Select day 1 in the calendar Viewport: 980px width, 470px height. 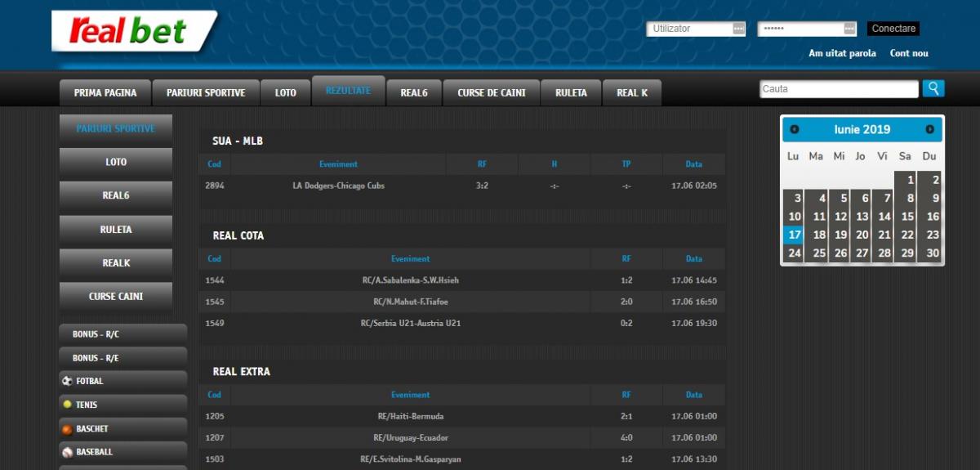(x=906, y=180)
